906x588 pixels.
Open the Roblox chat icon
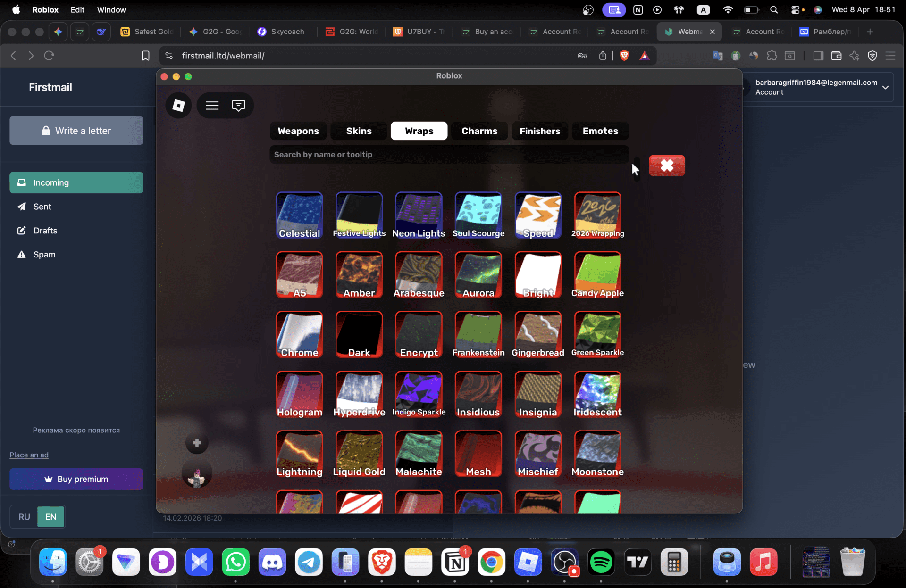[x=238, y=105]
